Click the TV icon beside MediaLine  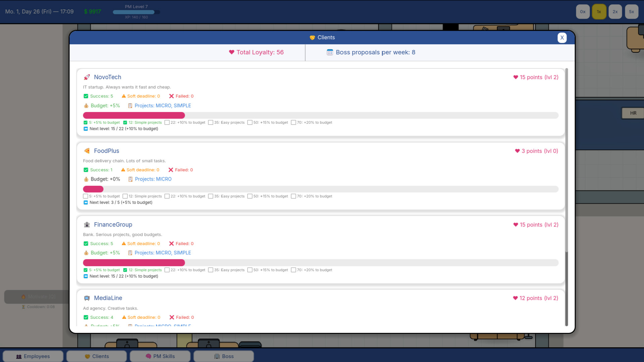point(87,298)
